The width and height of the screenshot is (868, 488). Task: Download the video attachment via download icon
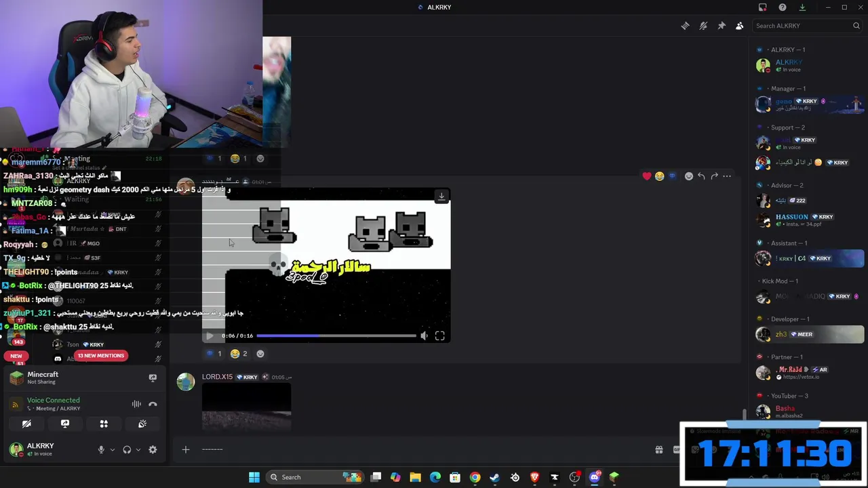click(441, 197)
